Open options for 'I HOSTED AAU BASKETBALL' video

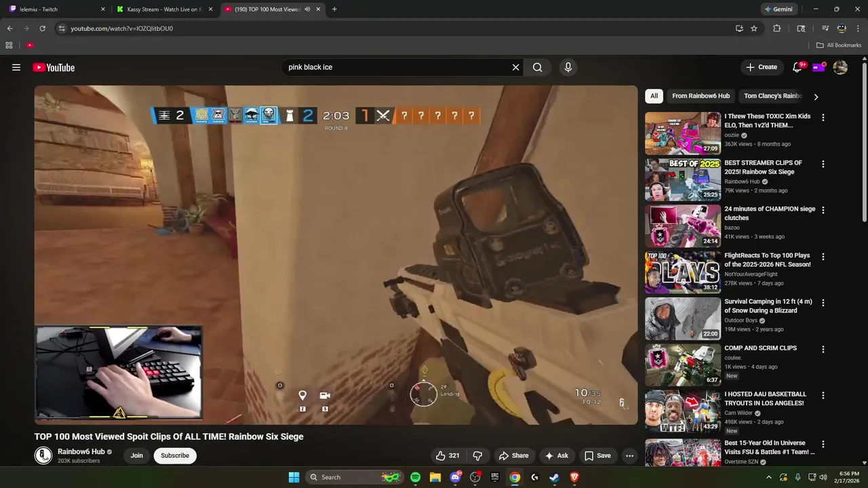pos(823,395)
